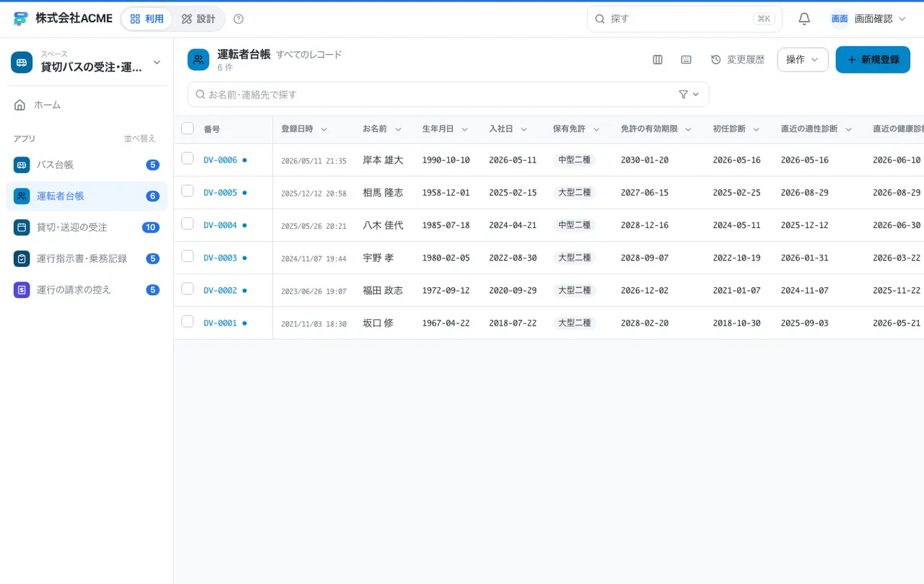The height and width of the screenshot is (584, 924).
Task: Open the 登録日時 column sort menu
Action: click(x=324, y=129)
